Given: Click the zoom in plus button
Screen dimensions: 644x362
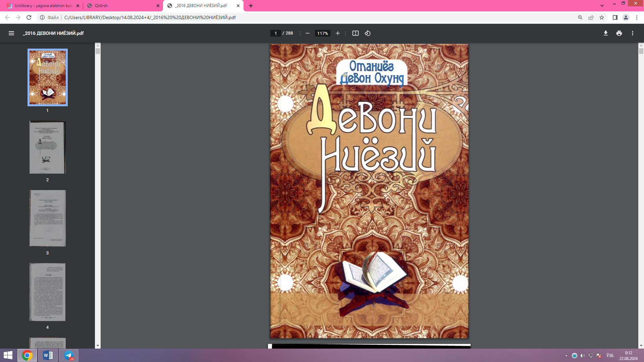Looking at the screenshot, I should pos(338,33).
